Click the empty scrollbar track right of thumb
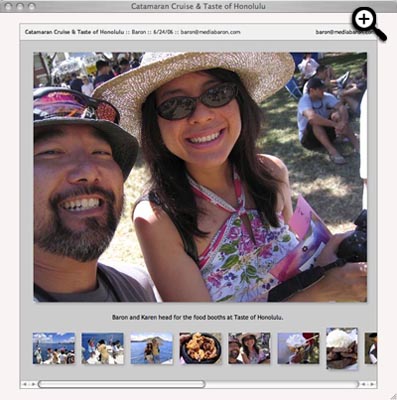 click(x=282, y=384)
